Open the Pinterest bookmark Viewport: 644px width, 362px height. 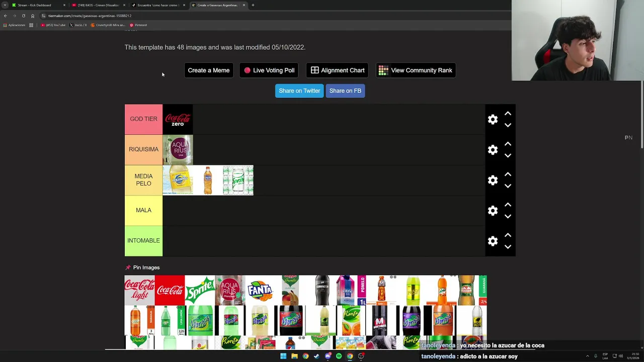[x=138, y=25]
